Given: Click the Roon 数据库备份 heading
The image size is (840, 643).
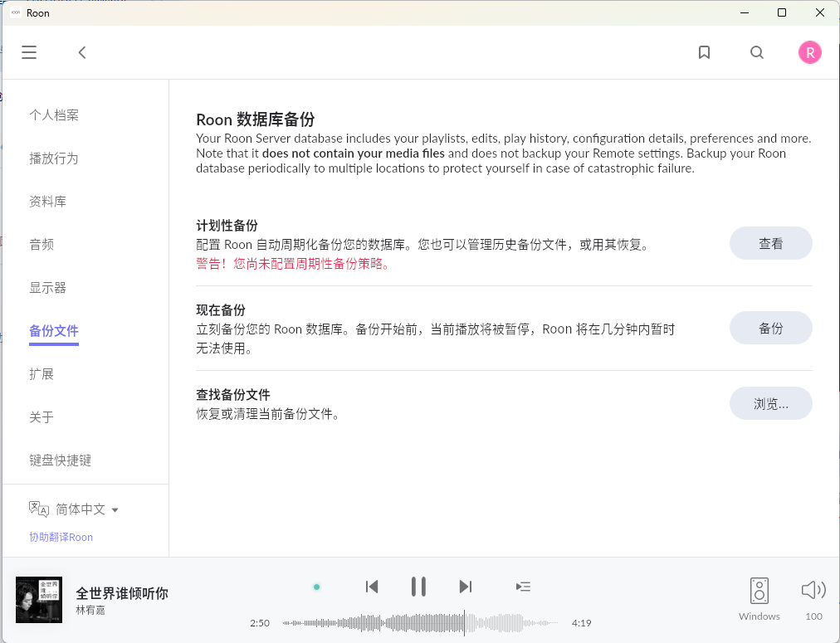Looking at the screenshot, I should 256,119.
